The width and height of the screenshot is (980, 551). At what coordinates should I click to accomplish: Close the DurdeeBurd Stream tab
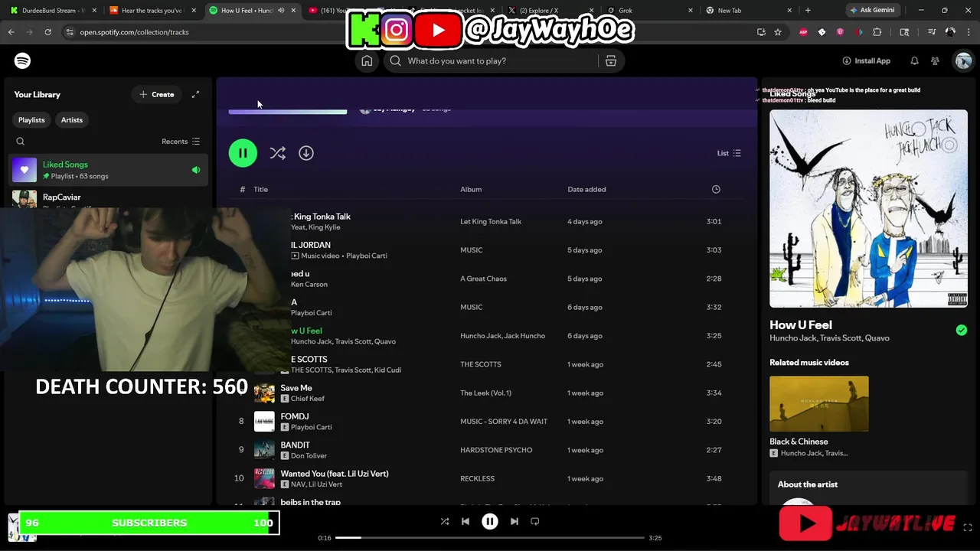pyautogui.click(x=93, y=11)
